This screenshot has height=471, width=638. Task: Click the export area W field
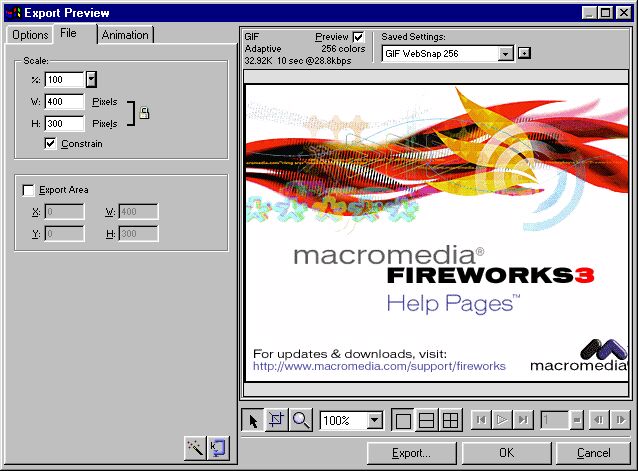pos(138,212)
